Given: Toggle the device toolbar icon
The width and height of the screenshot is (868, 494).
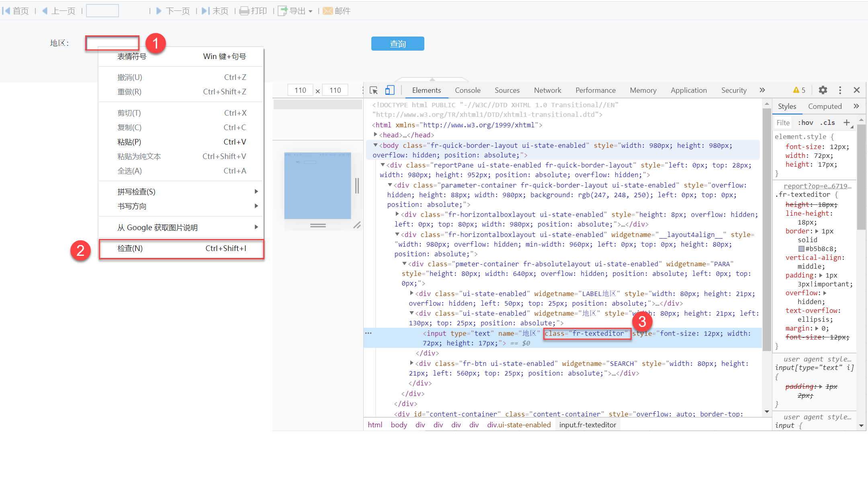Looking at the screenshot, I should [389, 90].
